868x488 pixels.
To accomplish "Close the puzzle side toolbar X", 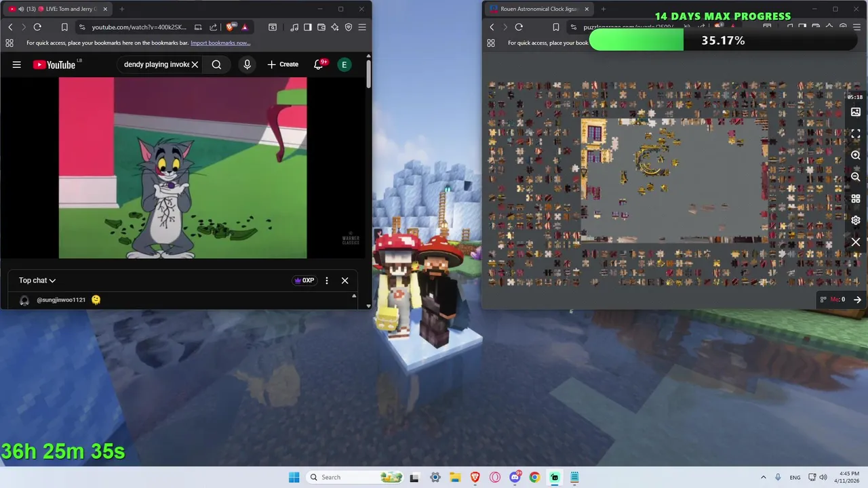I will click(856, 242).
